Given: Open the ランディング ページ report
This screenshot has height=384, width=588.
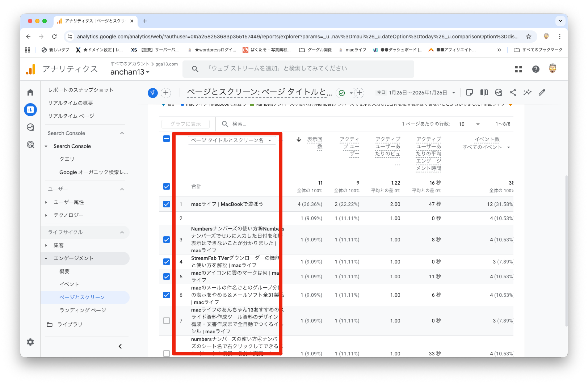Looking at the screenshot, I should pyautogui.click(x=83, y=310).
